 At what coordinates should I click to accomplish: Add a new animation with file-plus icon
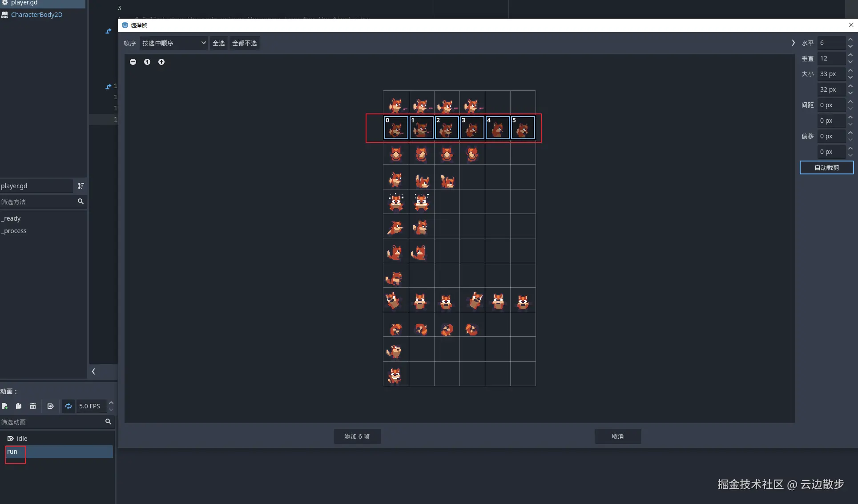pyautogui.click(x=4, y=406)
